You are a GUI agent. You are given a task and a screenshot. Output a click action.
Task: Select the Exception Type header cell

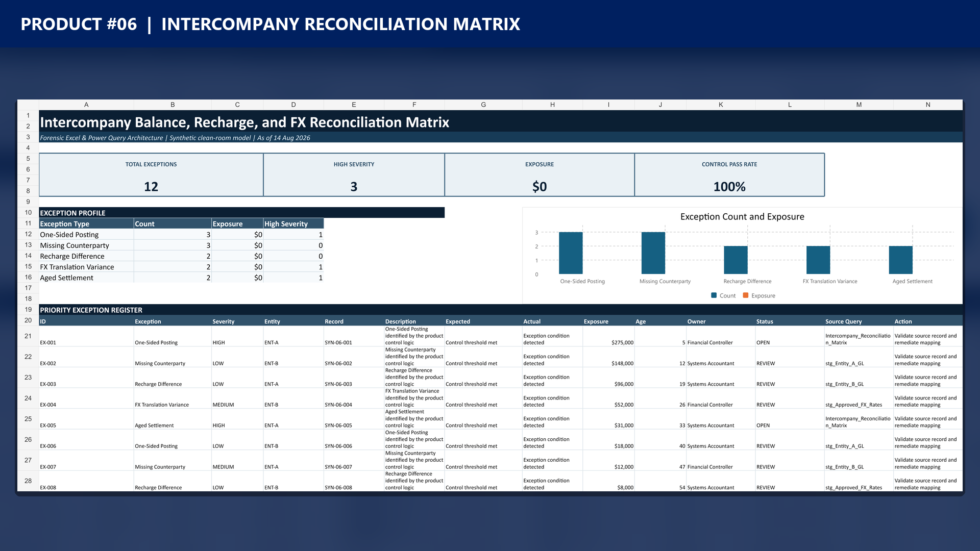pos(86,223)
